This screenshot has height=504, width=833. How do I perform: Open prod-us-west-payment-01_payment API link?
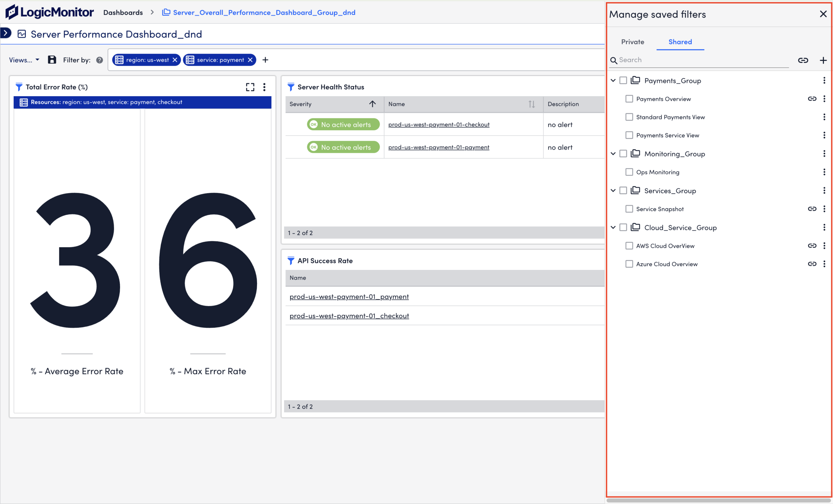349,296
